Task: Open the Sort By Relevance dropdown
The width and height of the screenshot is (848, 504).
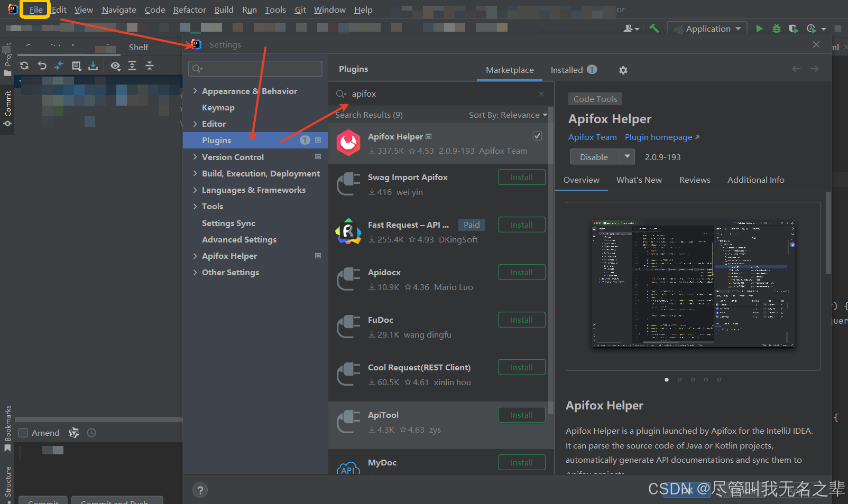Action: (508, 115)
